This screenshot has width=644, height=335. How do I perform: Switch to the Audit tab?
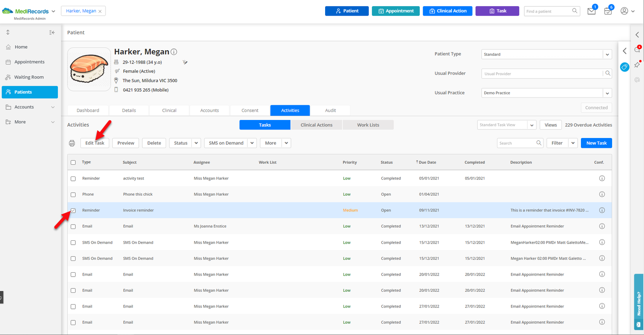point(330,110)
